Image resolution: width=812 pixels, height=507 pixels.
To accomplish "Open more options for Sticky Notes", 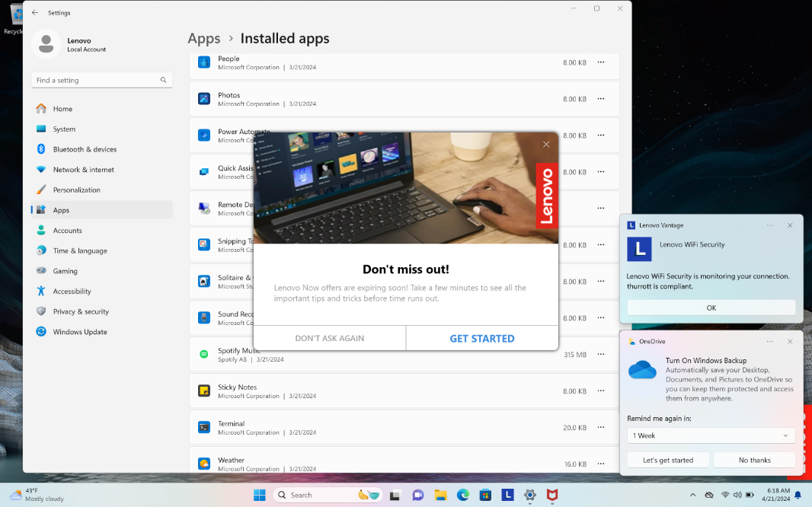I will coord(601,391).
